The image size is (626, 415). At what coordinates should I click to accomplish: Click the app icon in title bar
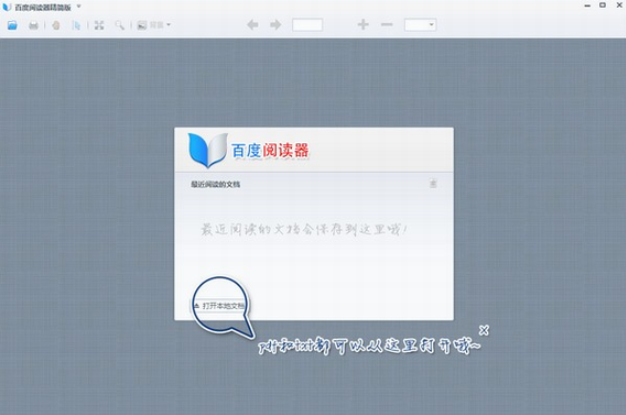(7, 6)
